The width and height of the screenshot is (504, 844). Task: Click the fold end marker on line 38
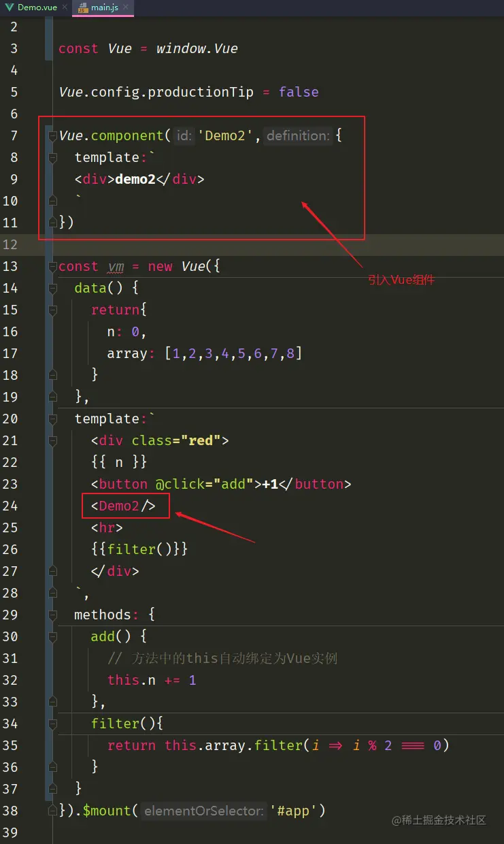coord(53,811)
